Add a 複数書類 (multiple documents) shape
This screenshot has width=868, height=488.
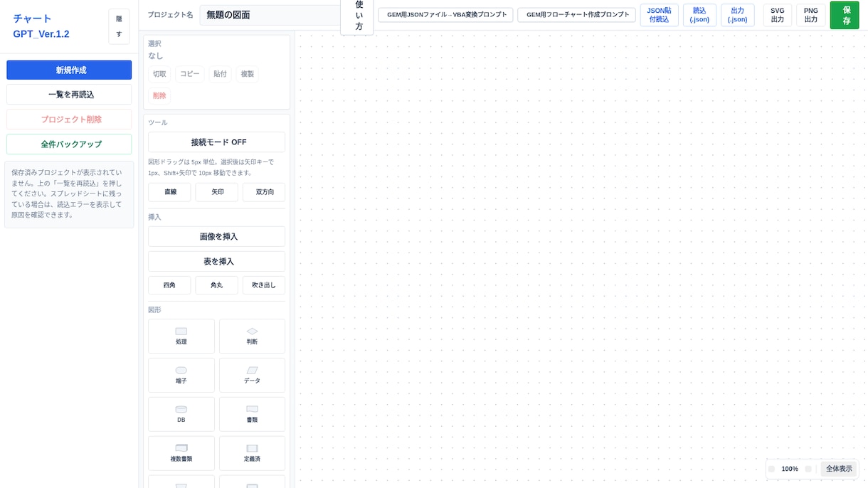tap(181, 453)
